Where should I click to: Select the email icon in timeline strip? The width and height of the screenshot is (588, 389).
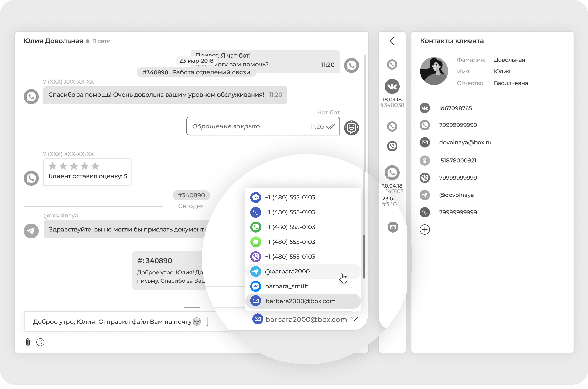[393, 227]
